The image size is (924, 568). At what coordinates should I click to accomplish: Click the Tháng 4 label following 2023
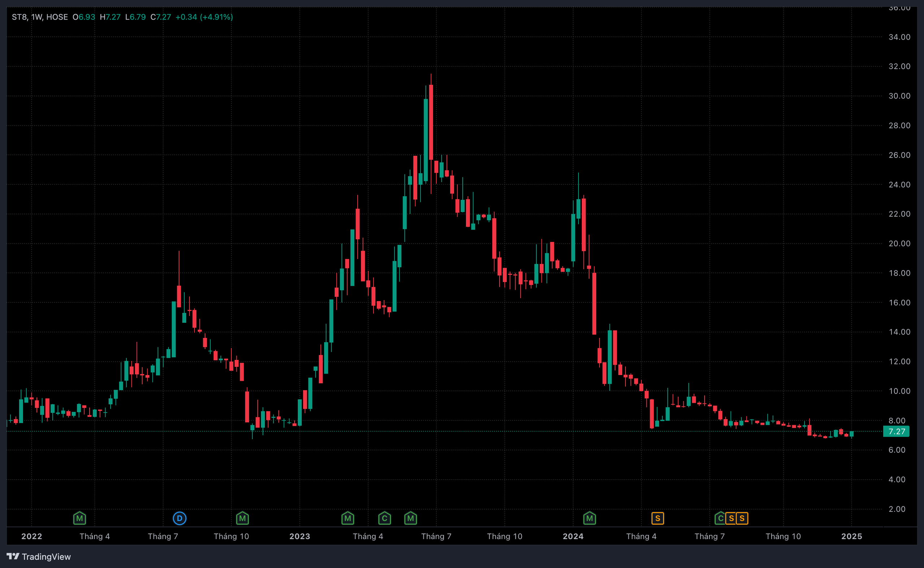point(368,536)
